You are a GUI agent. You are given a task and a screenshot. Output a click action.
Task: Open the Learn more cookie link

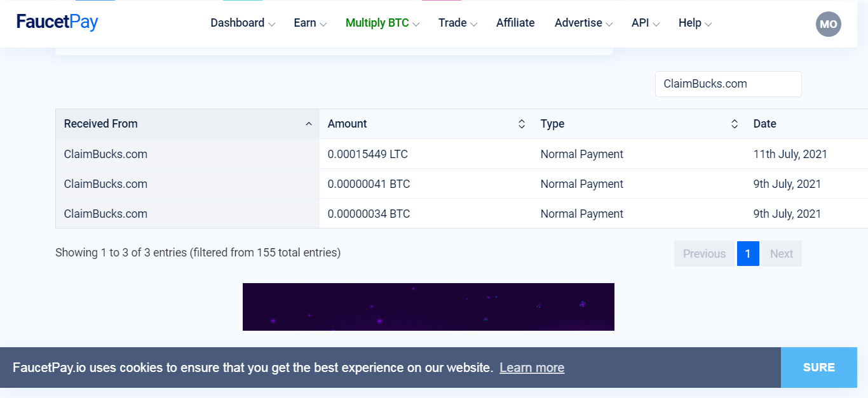pyautogui.click(x=532, y=368)
